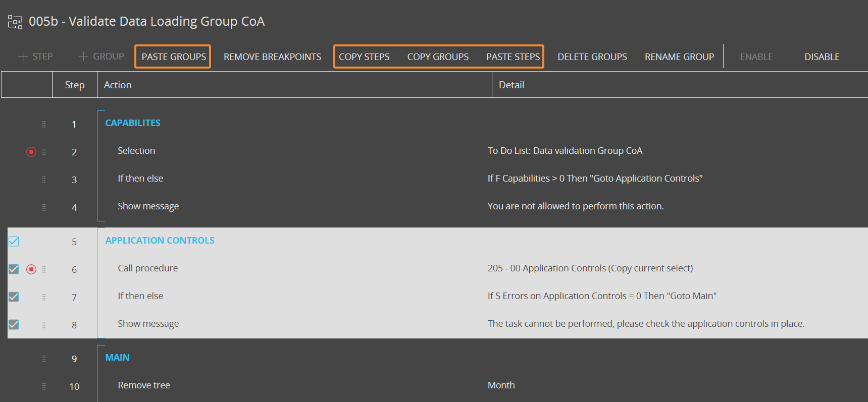Click drag handle of step 10
Image resolution: width=868 pixels, height=402 pixels.
[x=44, y=386]
